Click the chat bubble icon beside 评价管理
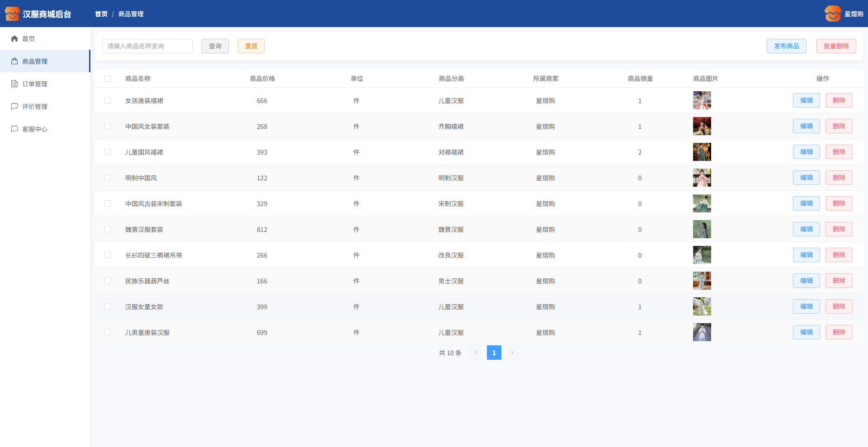The height and width of the screenshot is (447, 868). tap(14, 107)
